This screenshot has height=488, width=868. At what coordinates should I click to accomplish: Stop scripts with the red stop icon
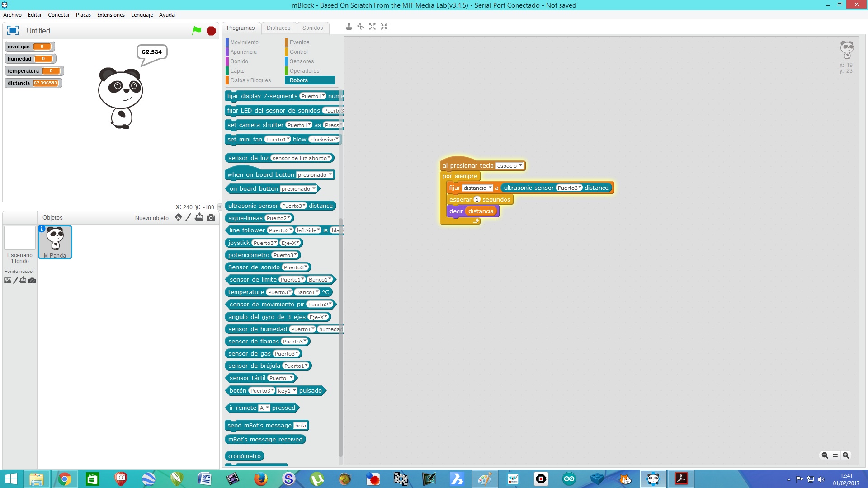[211, 31]
